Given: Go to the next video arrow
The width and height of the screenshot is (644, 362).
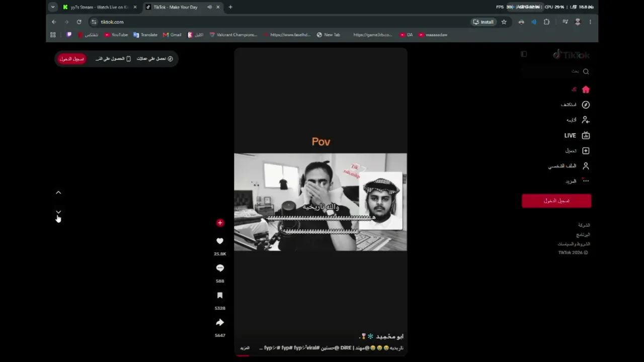Looking at the screenshot, I should coord(58,213).
